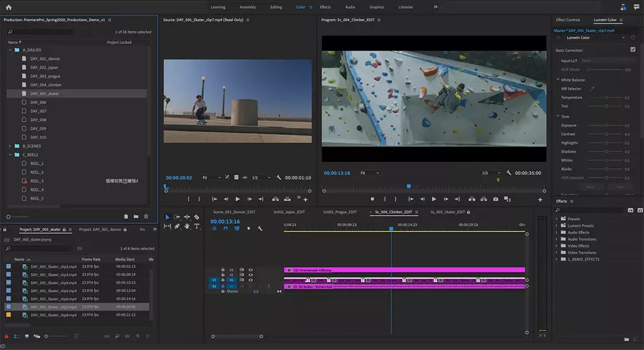Play the Source monitor clip

click(237, 199)
